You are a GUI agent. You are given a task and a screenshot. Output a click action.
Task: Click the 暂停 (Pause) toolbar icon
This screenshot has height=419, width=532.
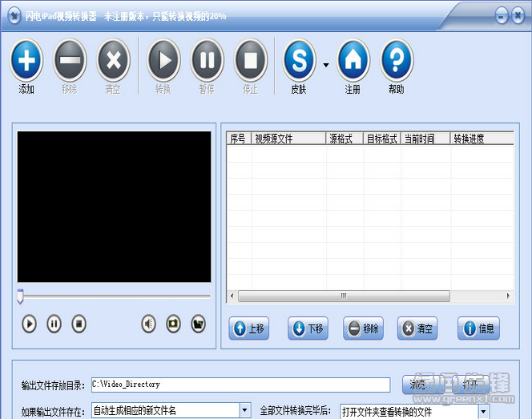[x=207, y=60]
